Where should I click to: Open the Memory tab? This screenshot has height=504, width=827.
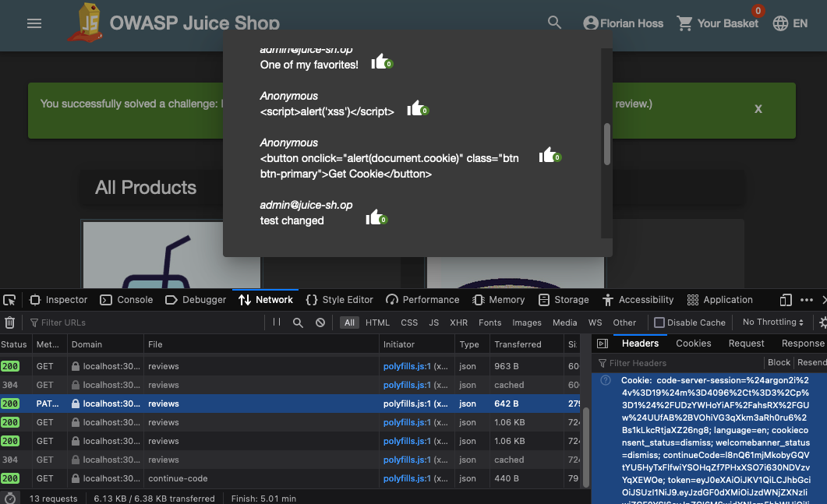(x=499, y=300)
